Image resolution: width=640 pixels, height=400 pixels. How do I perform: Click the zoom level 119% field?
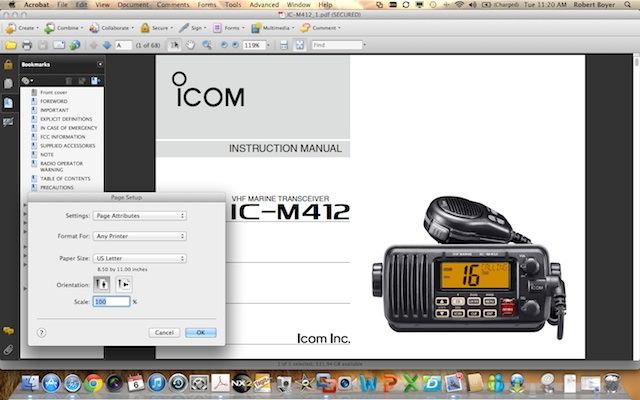tap(254, 45)
